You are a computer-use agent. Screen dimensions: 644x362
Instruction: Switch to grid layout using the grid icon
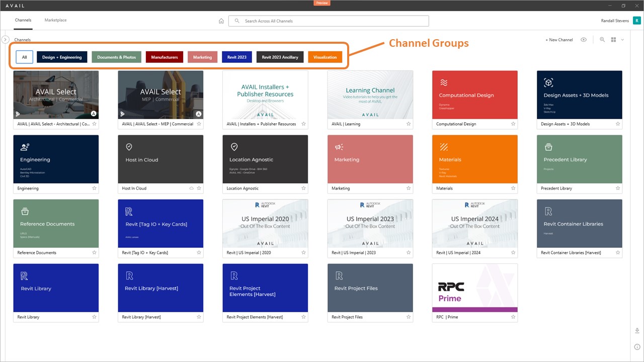(x=613, y=40)
